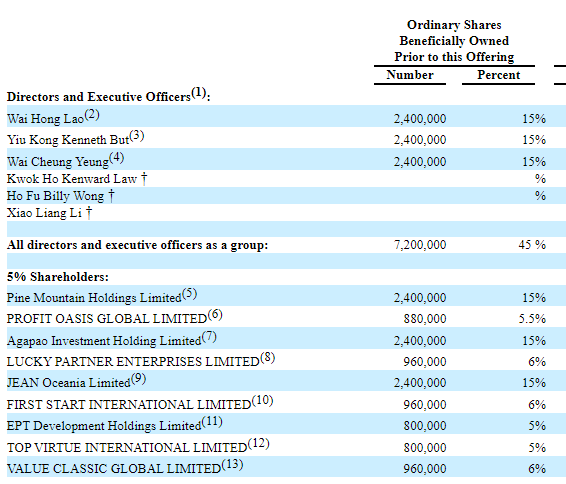Click 15% in Yiu Kong Kenneth But row
566x484 pixels.
534,140
